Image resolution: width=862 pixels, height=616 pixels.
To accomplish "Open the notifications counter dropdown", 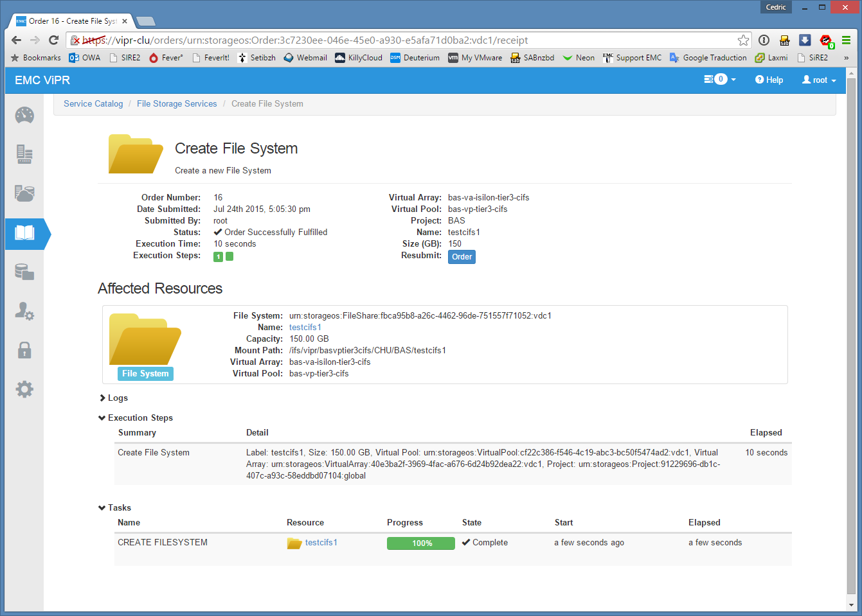I will [x=720, y=80].
